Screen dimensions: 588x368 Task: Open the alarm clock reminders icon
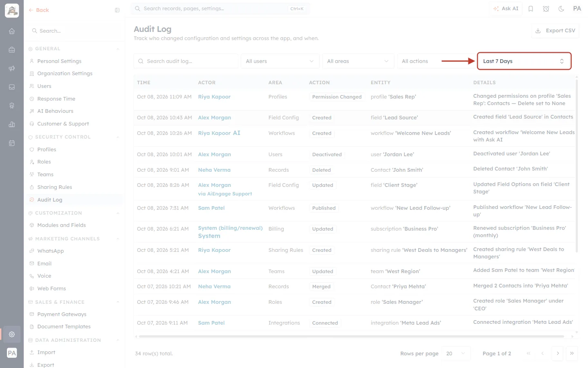(x=546, y=9)
